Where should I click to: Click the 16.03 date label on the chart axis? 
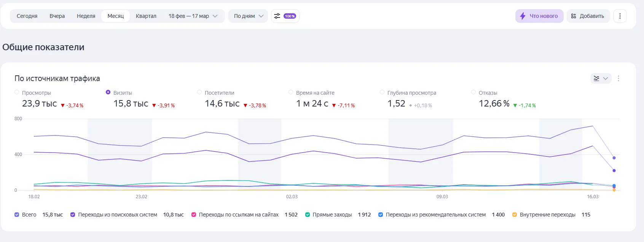click(x=593, y=197)
